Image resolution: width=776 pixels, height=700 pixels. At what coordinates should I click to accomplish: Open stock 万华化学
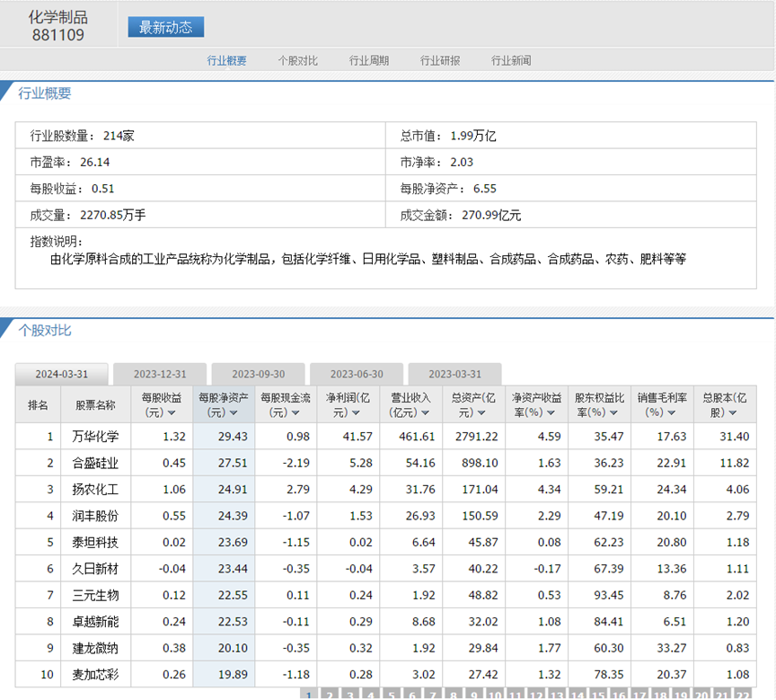point(95,437)
